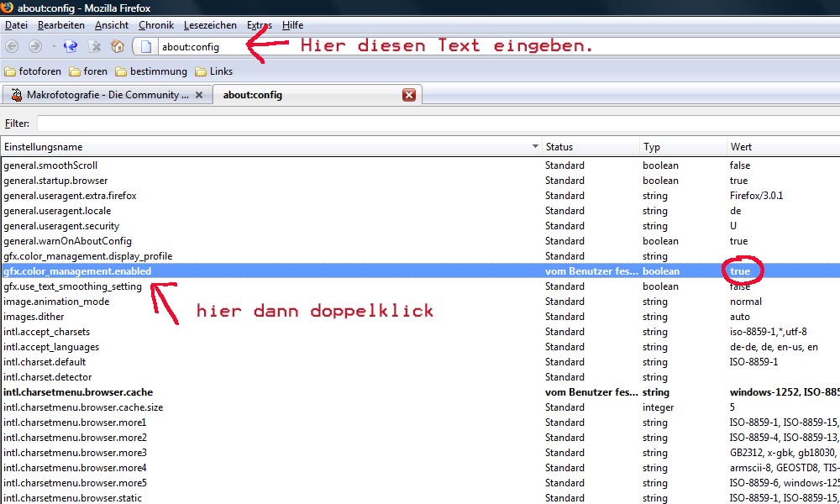Open the Ansicht menu

(x=112, y=25)
